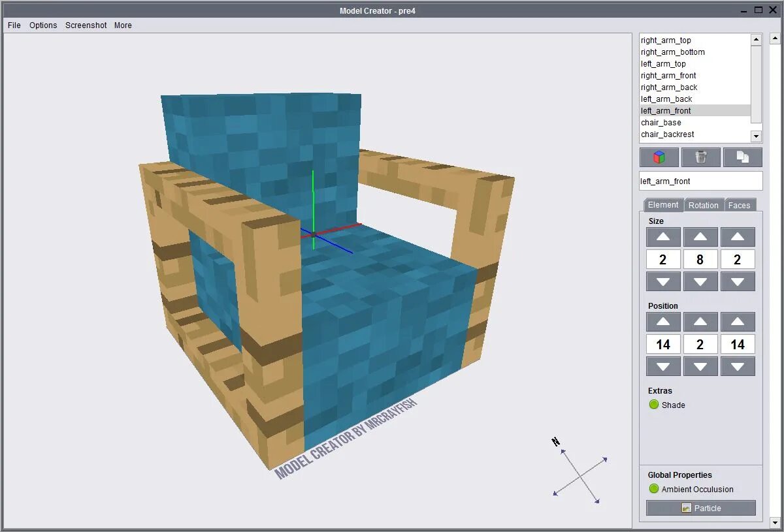This screenshot has height=532, width=784.
Task: Select right_arm_back in element list
Action: tap(695, 87)
